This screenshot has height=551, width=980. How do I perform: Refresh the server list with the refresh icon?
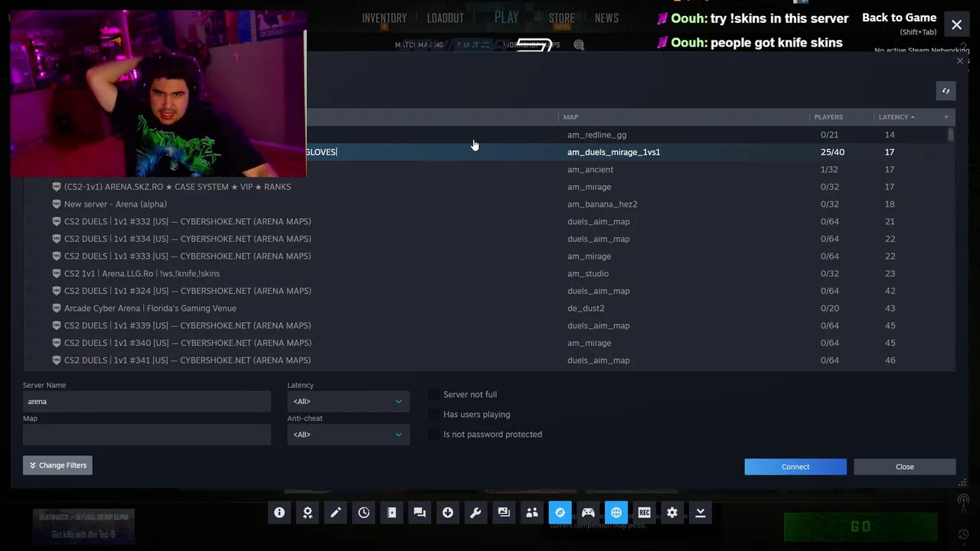(x=946, y=91)
